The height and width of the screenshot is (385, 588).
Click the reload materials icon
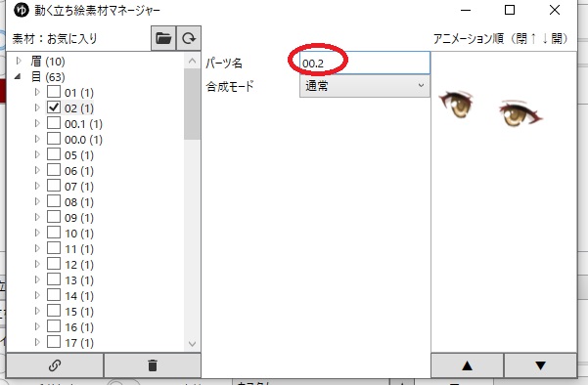(x=189, y=38)
